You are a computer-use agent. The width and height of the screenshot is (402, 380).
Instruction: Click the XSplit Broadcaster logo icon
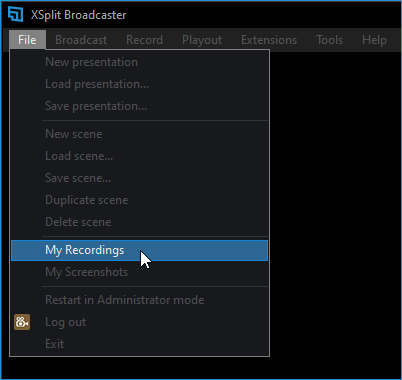click(15, 14)
